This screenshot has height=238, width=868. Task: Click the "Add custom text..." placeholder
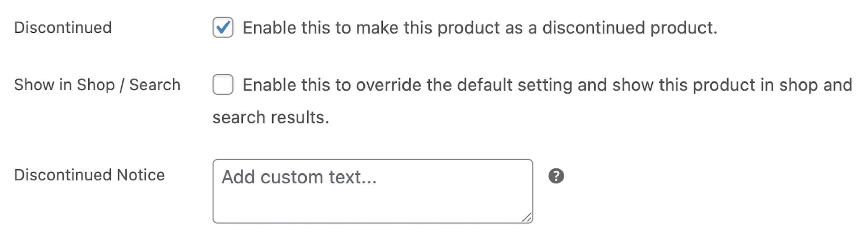299,177
